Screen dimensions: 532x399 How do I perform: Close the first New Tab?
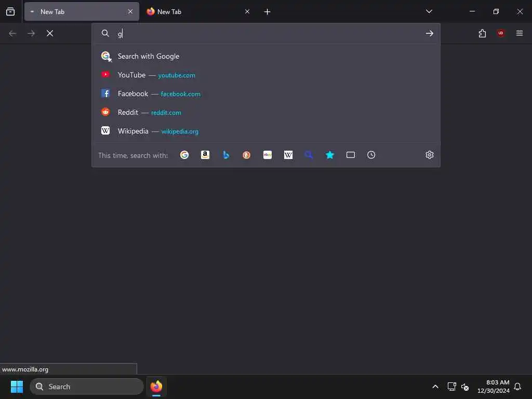(x=130, y=11)
